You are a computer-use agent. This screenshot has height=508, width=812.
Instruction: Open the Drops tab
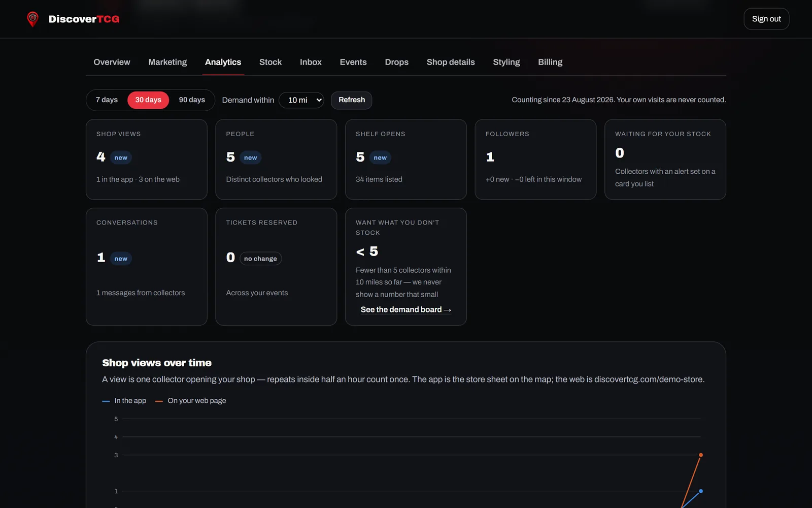coord(397,62)
